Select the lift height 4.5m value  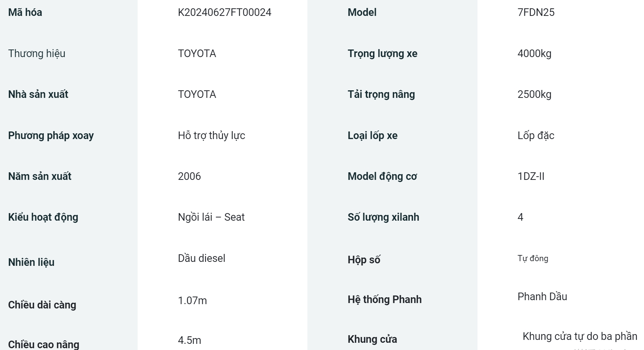click(x=189, y=340)
